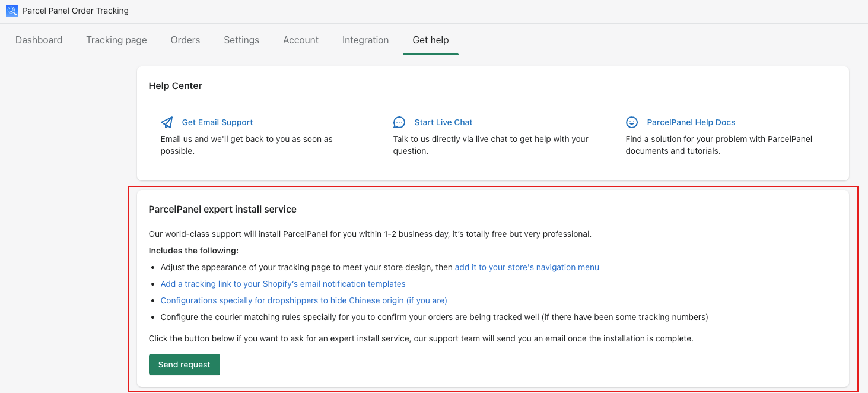Click the green Send request button
Screen dimensions: 868x393
coord(185,365)
